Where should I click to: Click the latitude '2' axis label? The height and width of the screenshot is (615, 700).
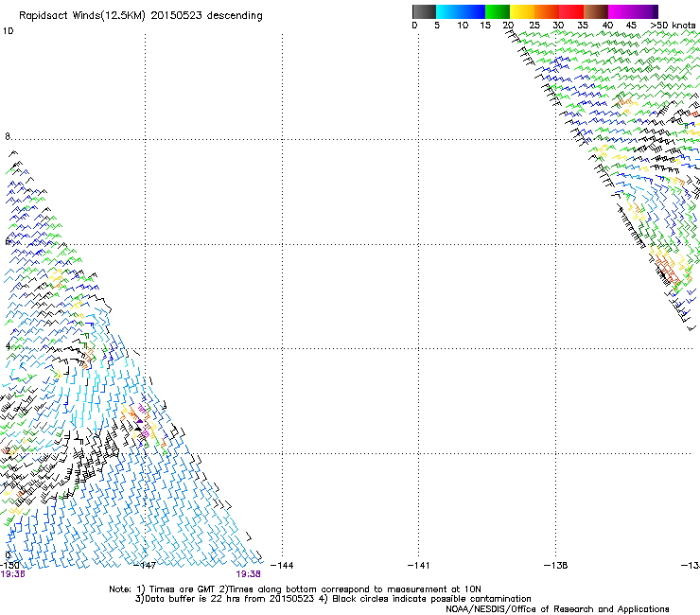click(x=8, y=451)
